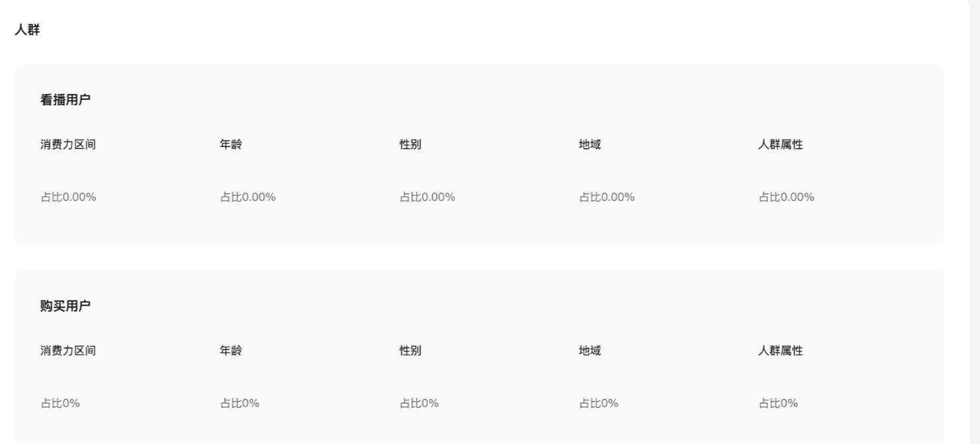Choose 性别 under 购买用户
Image resolution: width=980 pixels, height=444 pixels.
pos(410,351)
